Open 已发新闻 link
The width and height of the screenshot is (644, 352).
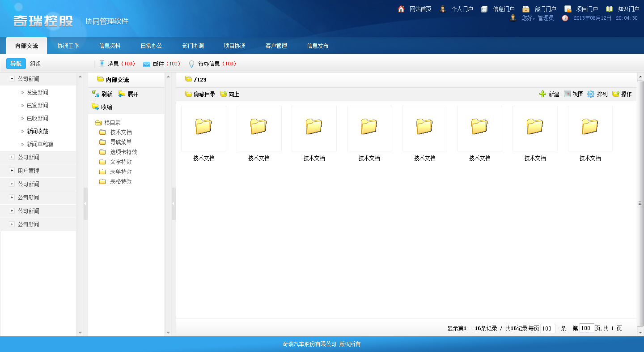[37, 105]
